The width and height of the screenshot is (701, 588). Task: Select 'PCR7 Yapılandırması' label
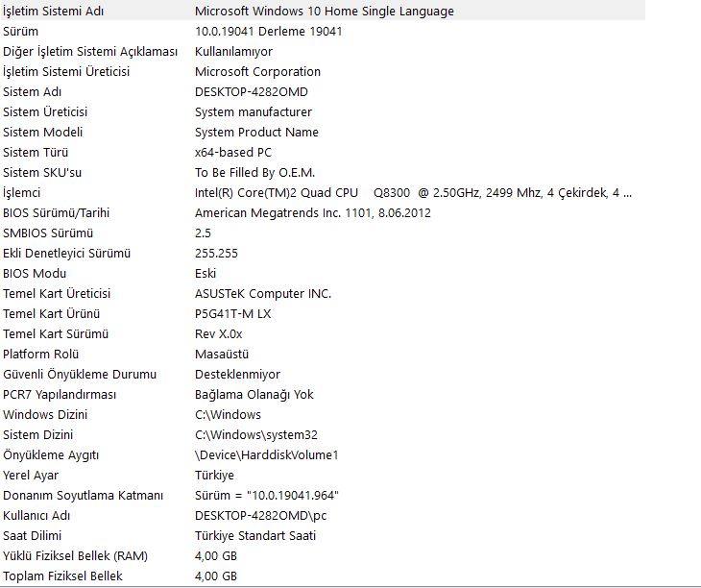click(60, 394)
